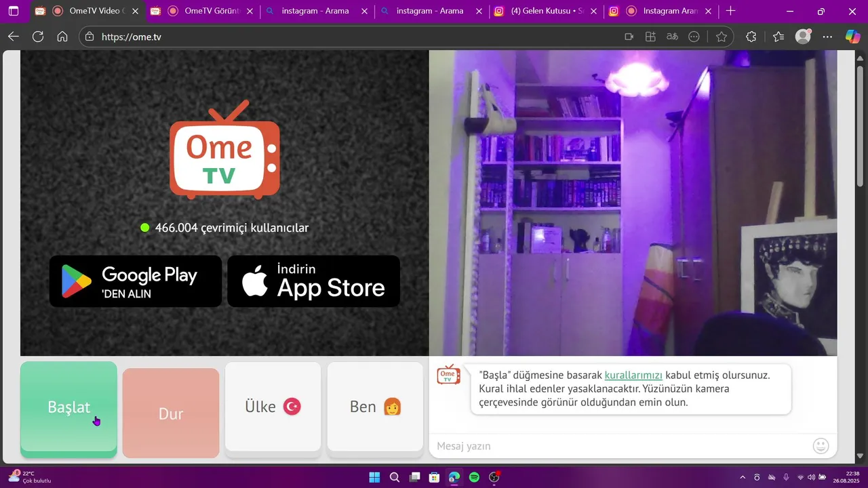Open taskbar Search
868x488 pixels.
[x=394, y=477]
